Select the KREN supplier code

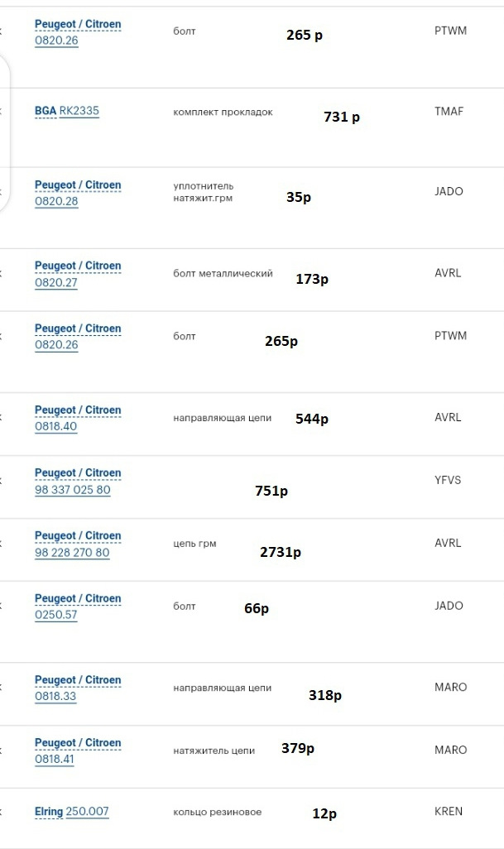point(449,811)
